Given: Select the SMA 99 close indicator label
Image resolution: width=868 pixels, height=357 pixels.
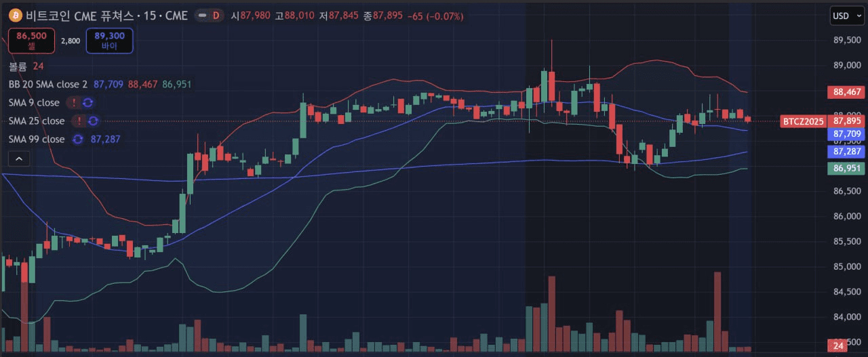Looking at the screenshot, I should tap(37, 140).
